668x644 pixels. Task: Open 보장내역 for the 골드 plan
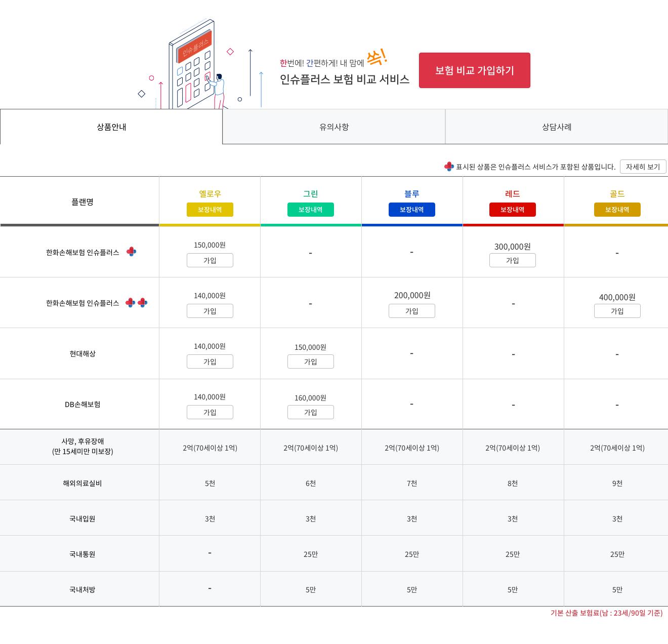(617, 210)
